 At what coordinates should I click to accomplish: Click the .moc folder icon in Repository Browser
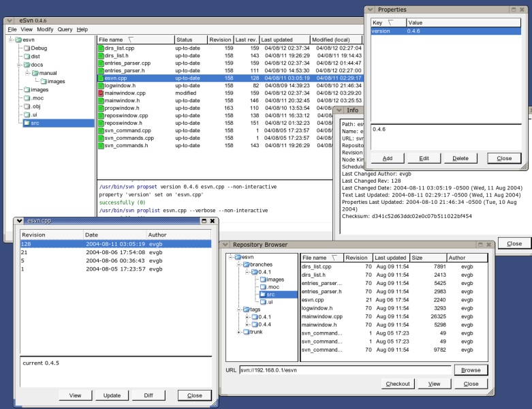tap(263, 287)
